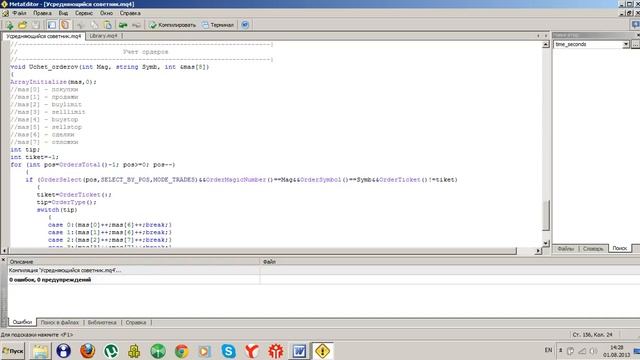Click the MetaEditor taskbar icon

[x=322, y=351]
